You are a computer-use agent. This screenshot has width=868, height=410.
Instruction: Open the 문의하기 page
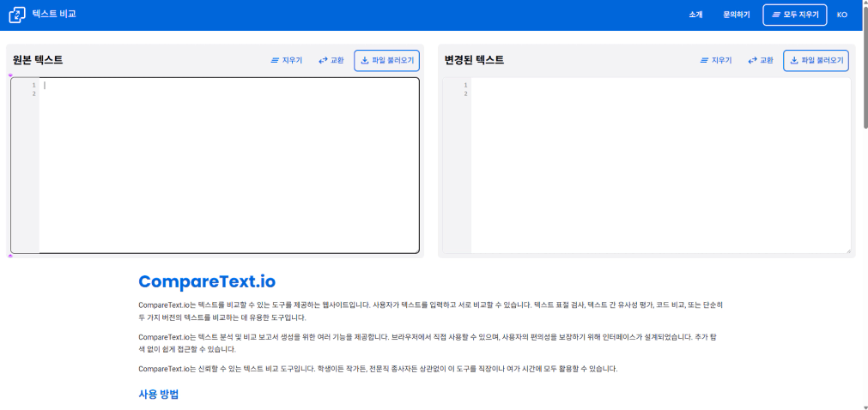tap(737, 15)
